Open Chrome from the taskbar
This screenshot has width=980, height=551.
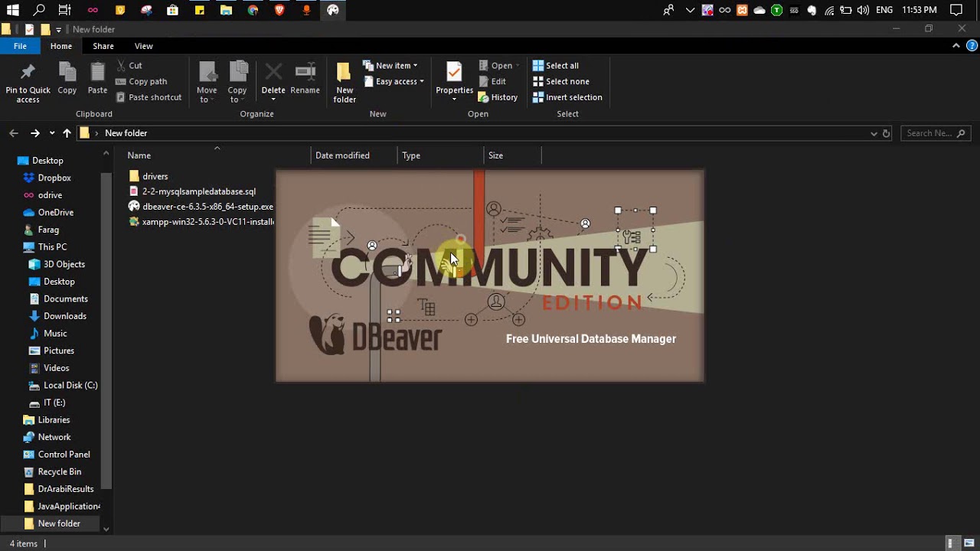coord(253,10)
